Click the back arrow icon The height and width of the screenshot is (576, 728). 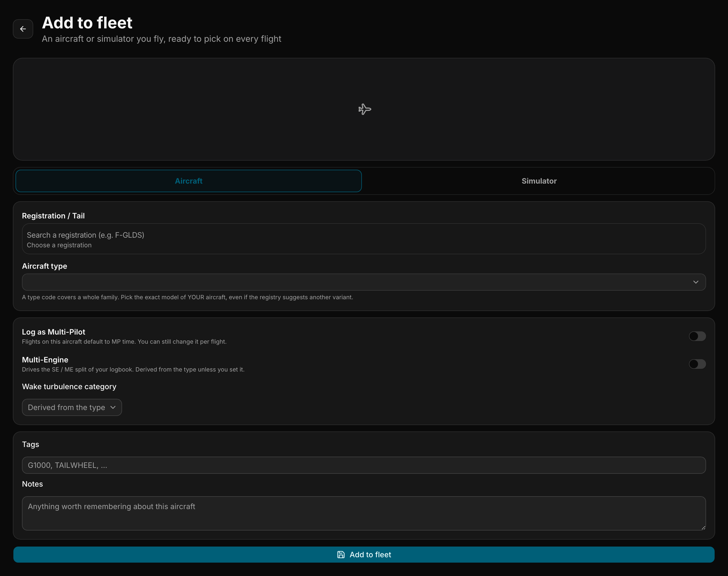coord(23,29)
